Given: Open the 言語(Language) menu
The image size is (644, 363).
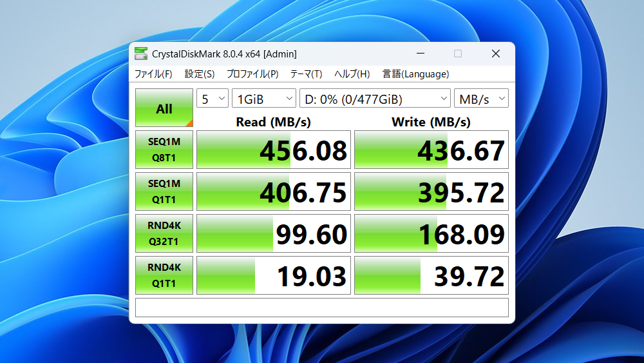Looking at the screenshot, I should click(x=415, y=74).
